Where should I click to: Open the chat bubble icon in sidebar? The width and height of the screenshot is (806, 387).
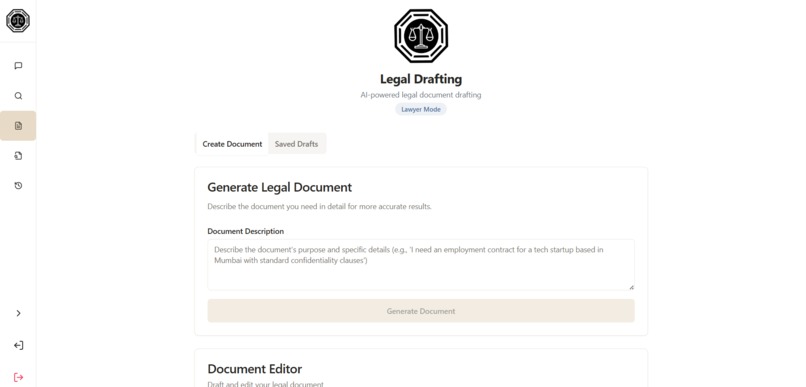(18, 66)
